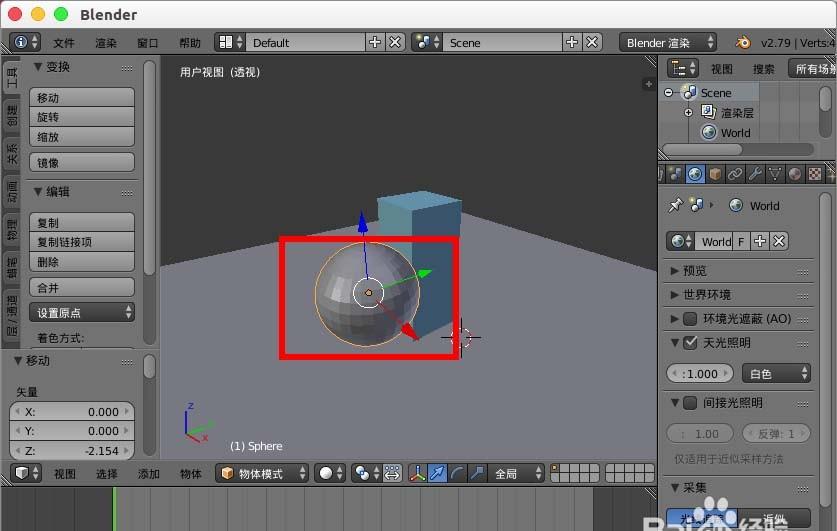Enable the Ambient Occlusion (AO) checkbox
Image resolution: width=837 pixels, height=531 pixels.
690,319
